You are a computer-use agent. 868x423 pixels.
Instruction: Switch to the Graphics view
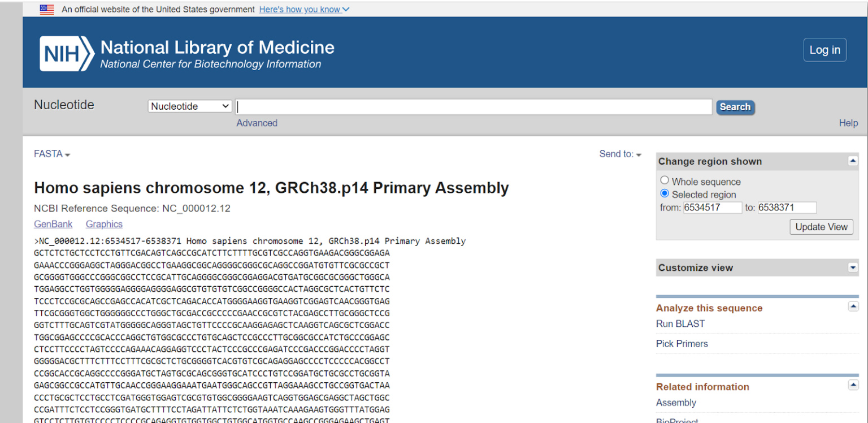tap(104, 224)
